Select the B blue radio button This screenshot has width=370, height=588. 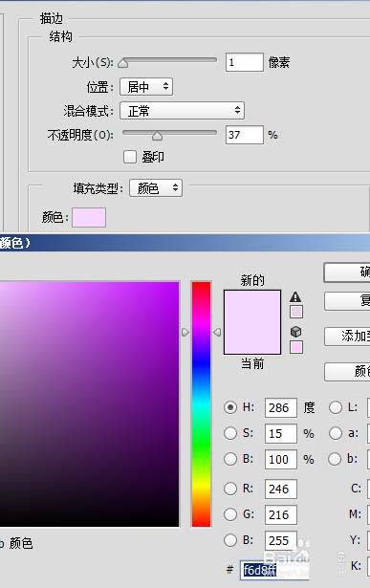230,540
